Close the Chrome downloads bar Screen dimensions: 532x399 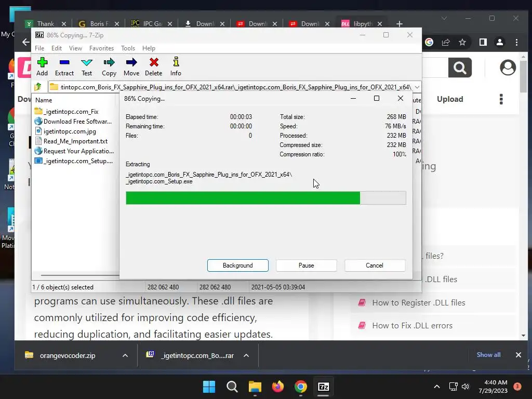[x=518, y=355]
